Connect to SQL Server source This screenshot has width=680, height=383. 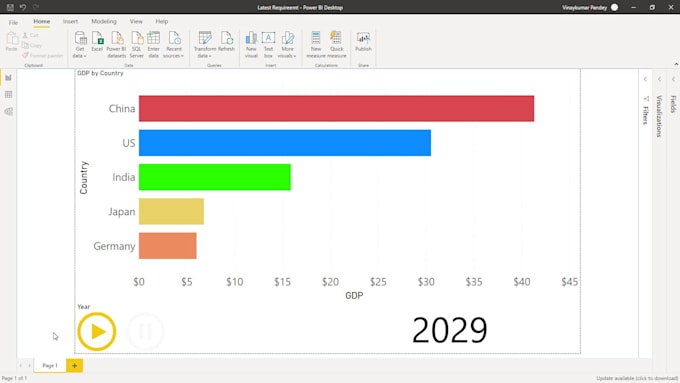point(137,44)
